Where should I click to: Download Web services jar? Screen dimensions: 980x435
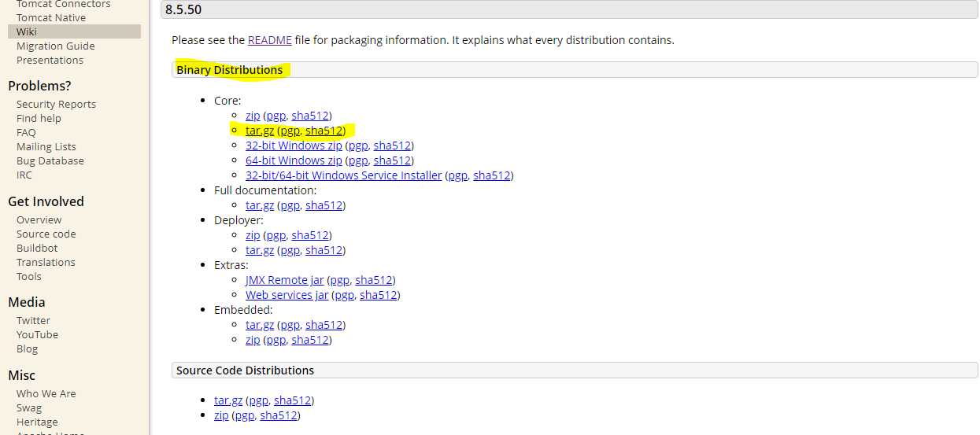[287, 295]
